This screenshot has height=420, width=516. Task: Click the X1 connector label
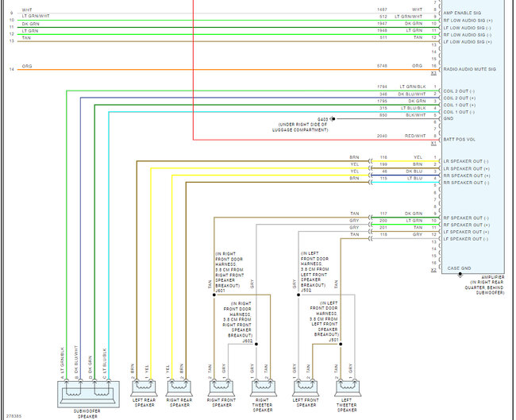433,143
